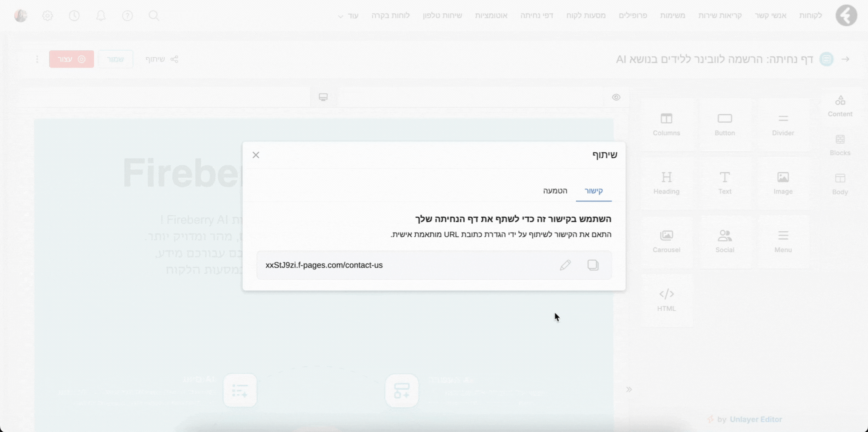Add a Heading content block
Viewport: 868px width, 432px height.
coord(666,183)
